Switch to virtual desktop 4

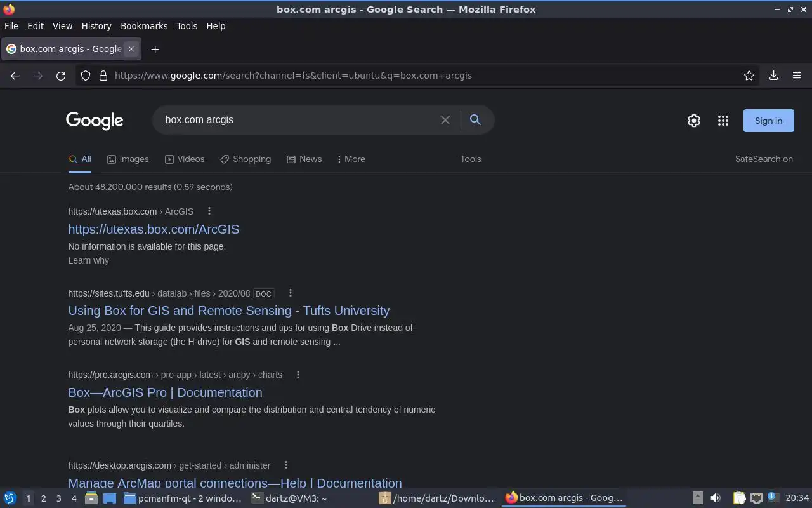pyautogui.click(x=74, y=498)
